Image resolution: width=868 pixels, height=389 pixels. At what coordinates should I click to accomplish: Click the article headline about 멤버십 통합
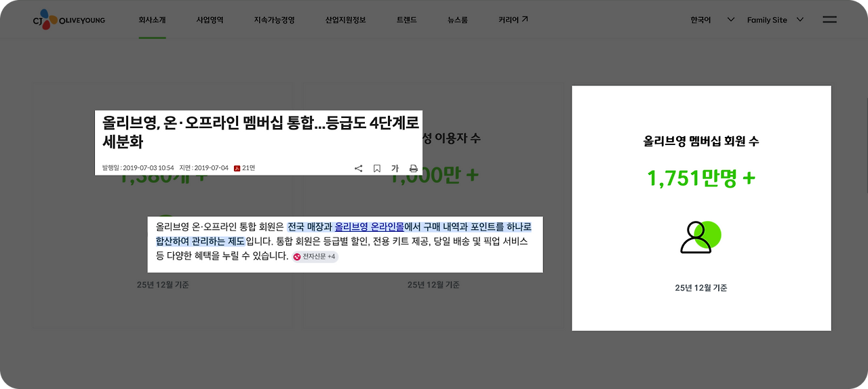click(260, 132)
